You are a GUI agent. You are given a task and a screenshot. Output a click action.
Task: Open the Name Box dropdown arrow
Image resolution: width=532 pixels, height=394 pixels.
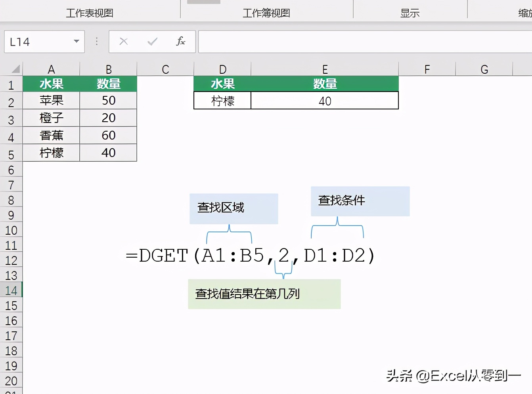76,41
